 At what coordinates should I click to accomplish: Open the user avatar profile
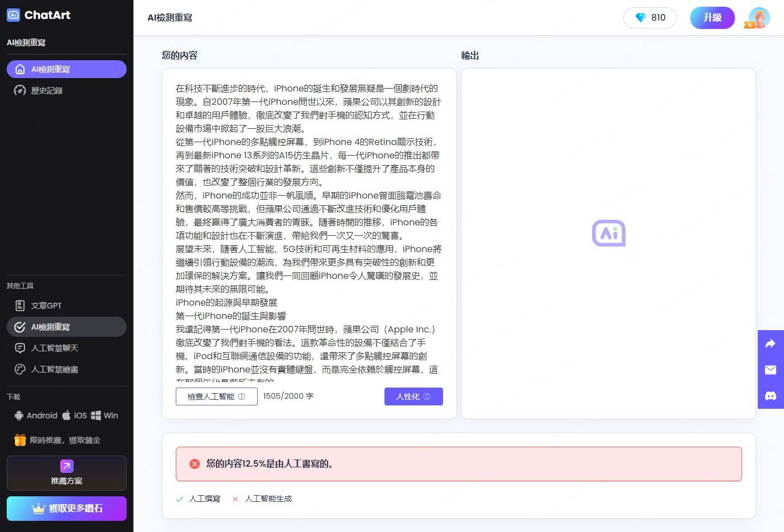759,18
